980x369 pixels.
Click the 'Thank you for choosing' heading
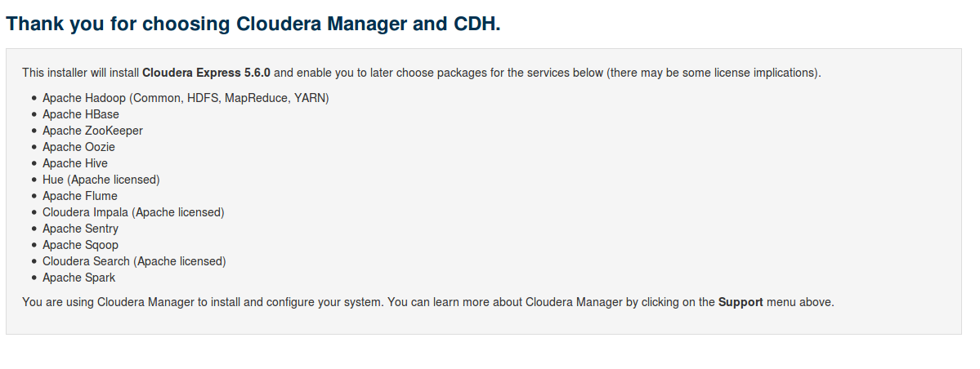253,24
